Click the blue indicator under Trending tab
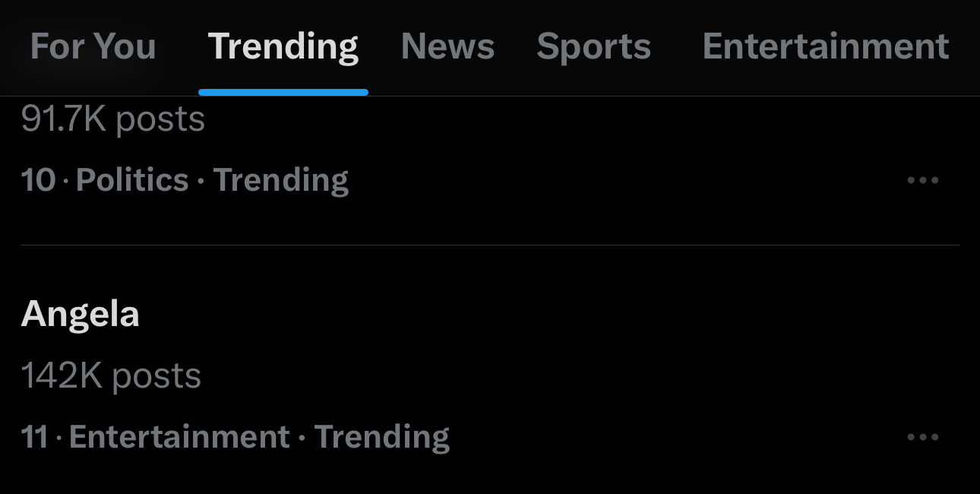The image size is (980, 494). click(283, 92)
